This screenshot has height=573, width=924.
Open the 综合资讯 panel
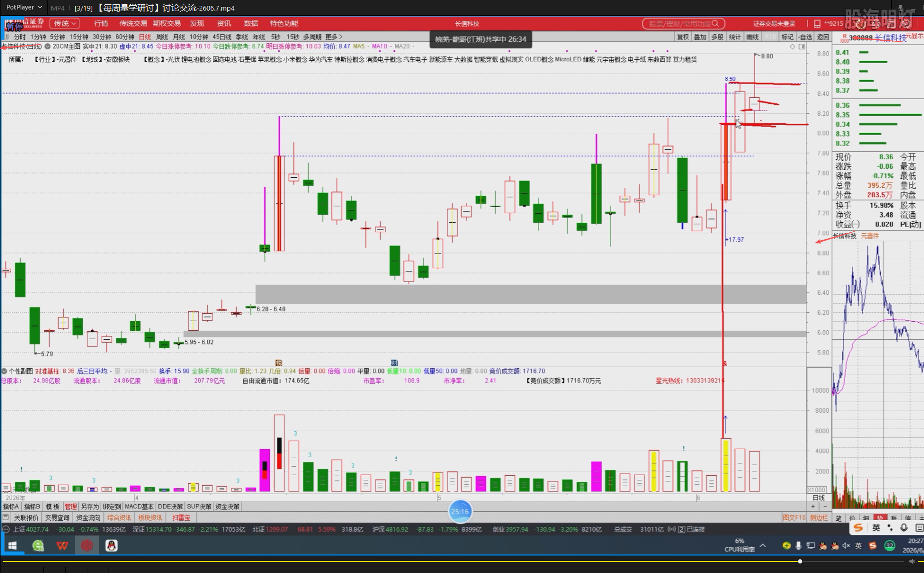[119, 518]
